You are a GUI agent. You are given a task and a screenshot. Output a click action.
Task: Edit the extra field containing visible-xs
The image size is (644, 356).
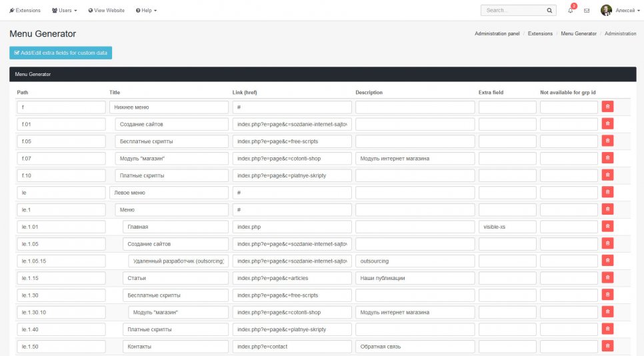(507, 227)
